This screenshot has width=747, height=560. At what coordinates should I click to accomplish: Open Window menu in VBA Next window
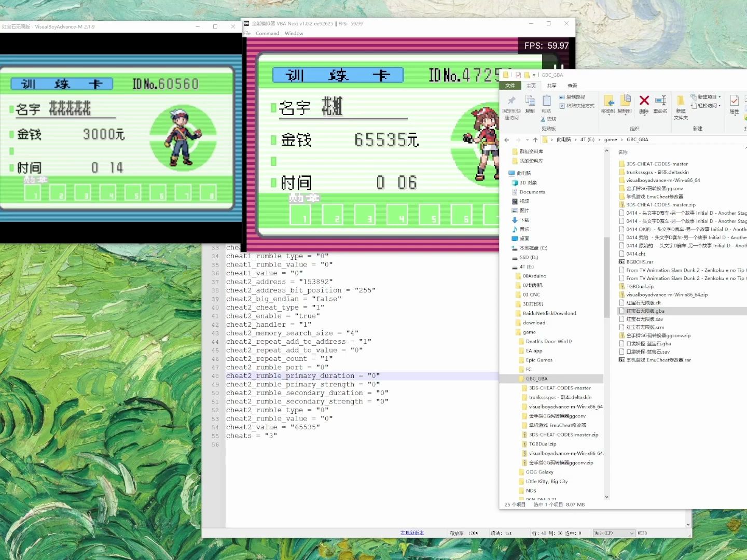click(294, 33)
